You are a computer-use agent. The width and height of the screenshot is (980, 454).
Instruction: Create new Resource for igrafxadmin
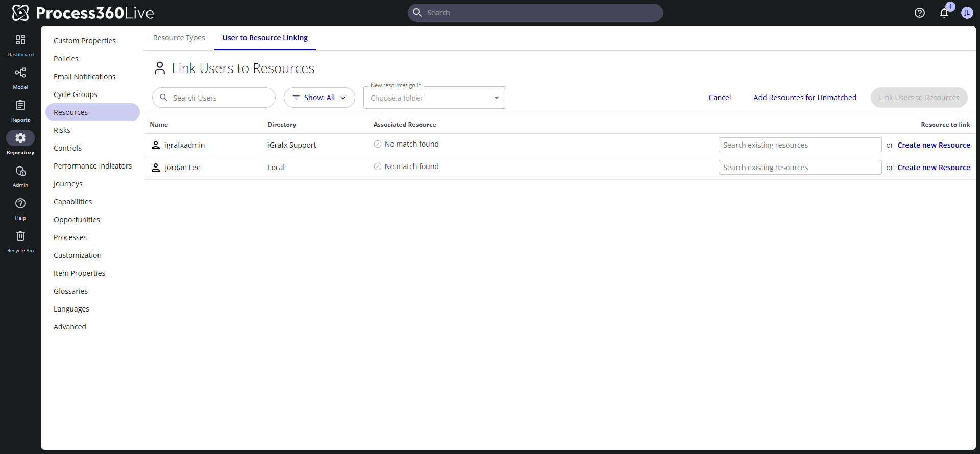[x=934, y=145]
